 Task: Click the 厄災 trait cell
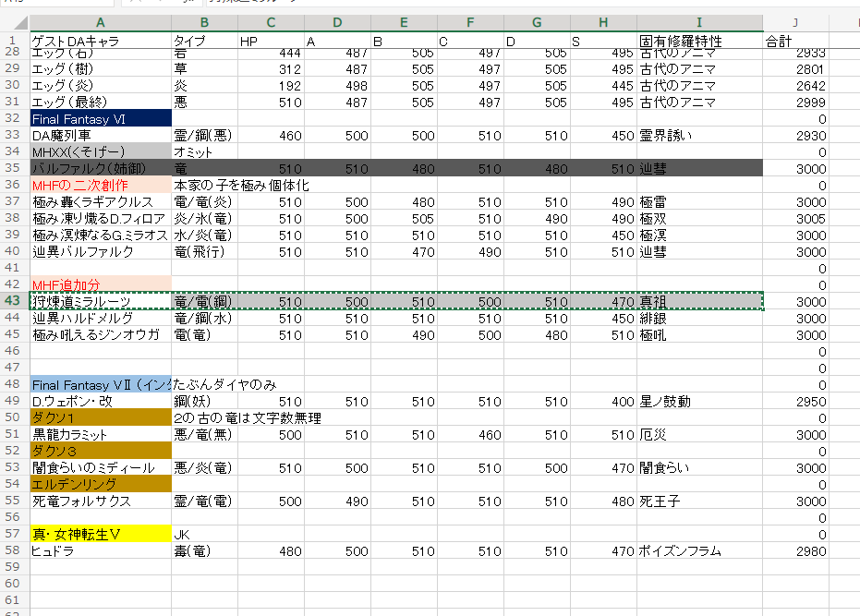pos(699,434)
